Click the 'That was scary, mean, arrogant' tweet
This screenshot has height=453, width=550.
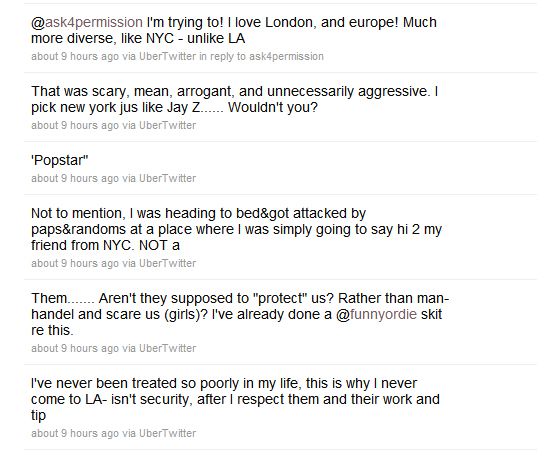[235, 99]
